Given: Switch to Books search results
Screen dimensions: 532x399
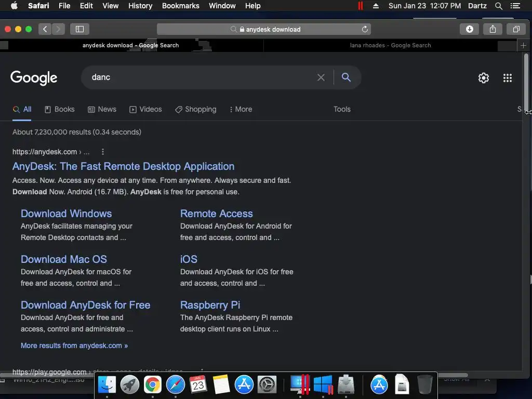Looking at the screenshot, I should (x=60, y=109).
